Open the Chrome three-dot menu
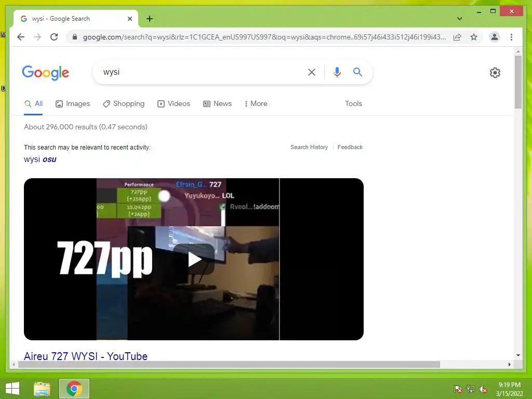 coord(511,37)
